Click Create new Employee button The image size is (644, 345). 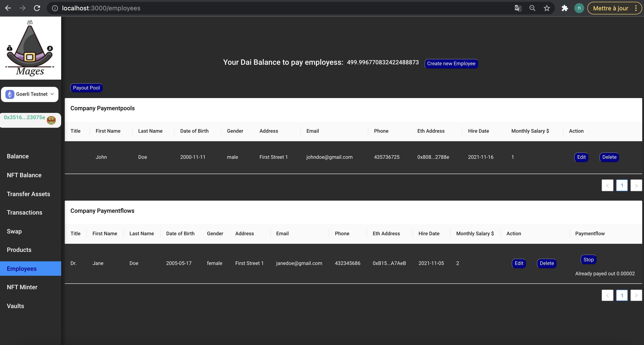(451, 63)
